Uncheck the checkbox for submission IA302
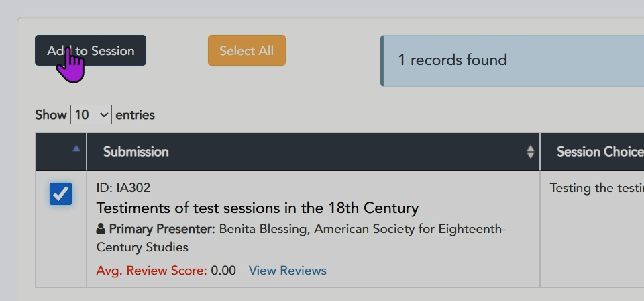Image resolution: width=644 pixels, height=301 pixels. 60,194
